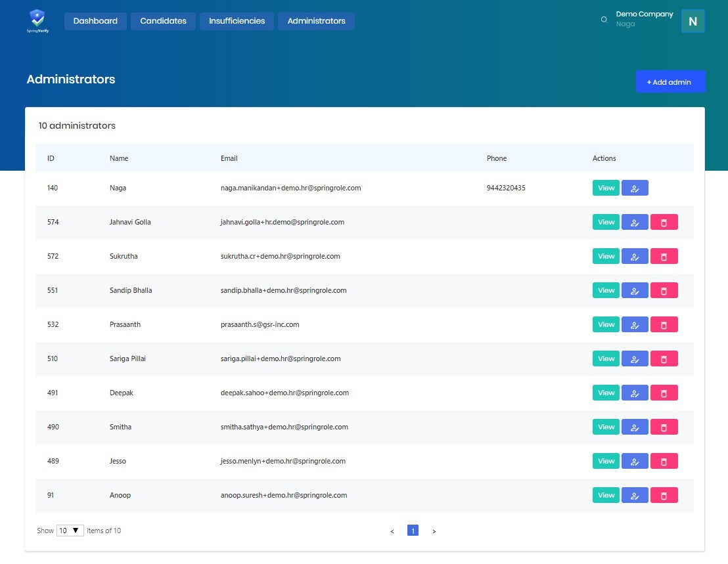This screenshot has width=728, height=564.
Task: Click the edit icon for Naga
Action: pyautogui.click(x=635, y=188)
